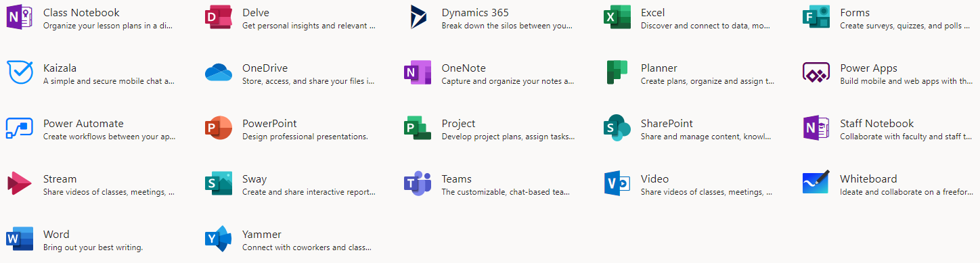Click 'Store, access, and share your files' description

(309, 81)
